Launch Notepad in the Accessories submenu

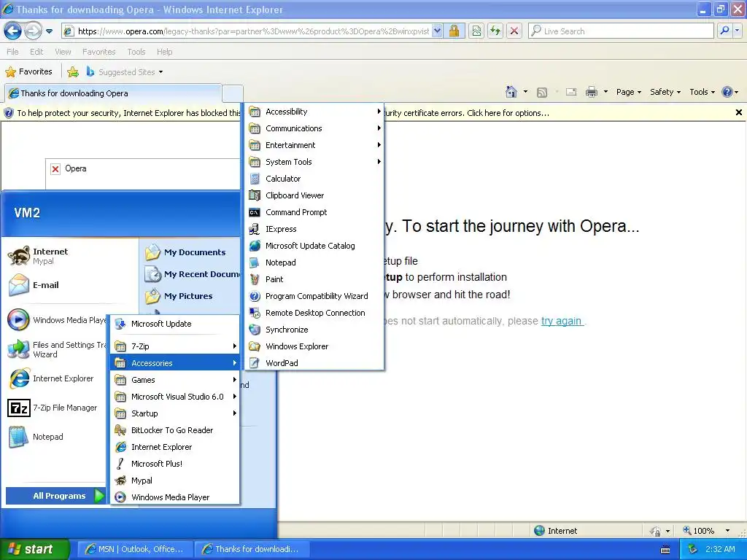(x=314, y=262)
